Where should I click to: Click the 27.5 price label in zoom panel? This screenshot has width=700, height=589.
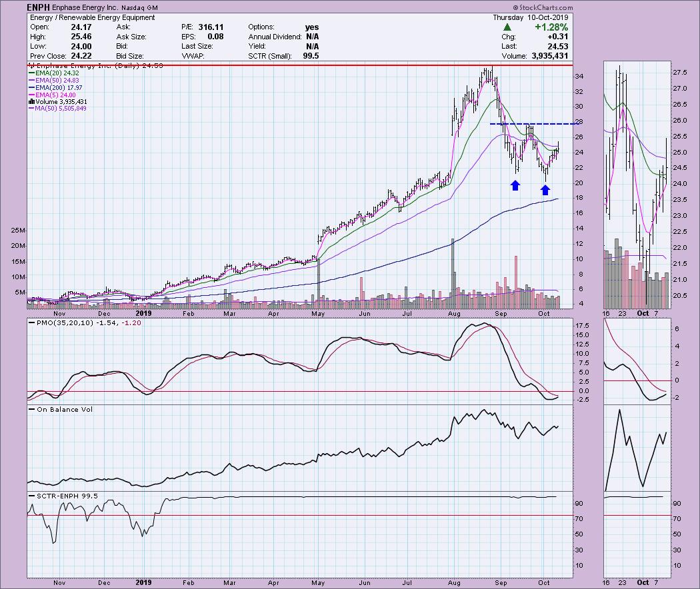click(680, 72)
